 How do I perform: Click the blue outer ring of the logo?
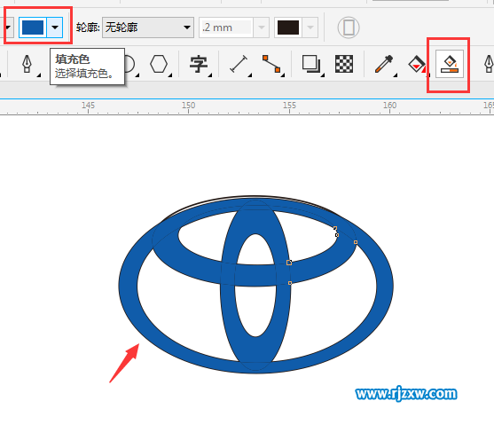point(129,285)
